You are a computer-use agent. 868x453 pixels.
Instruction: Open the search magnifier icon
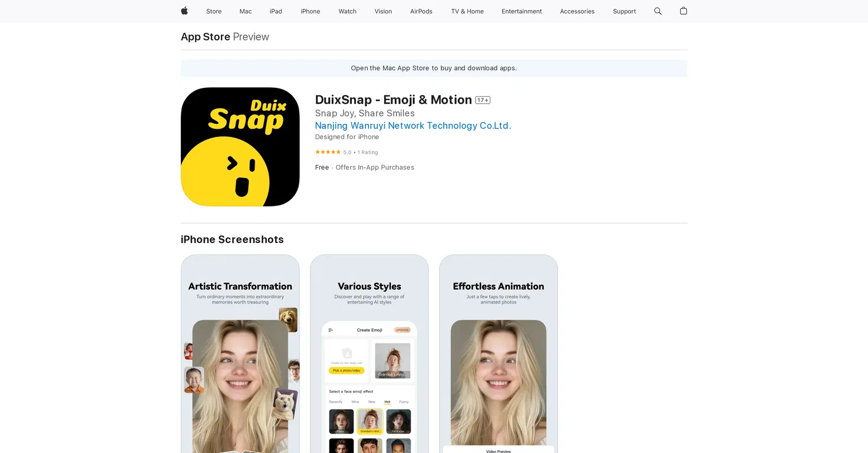[658, 11]
